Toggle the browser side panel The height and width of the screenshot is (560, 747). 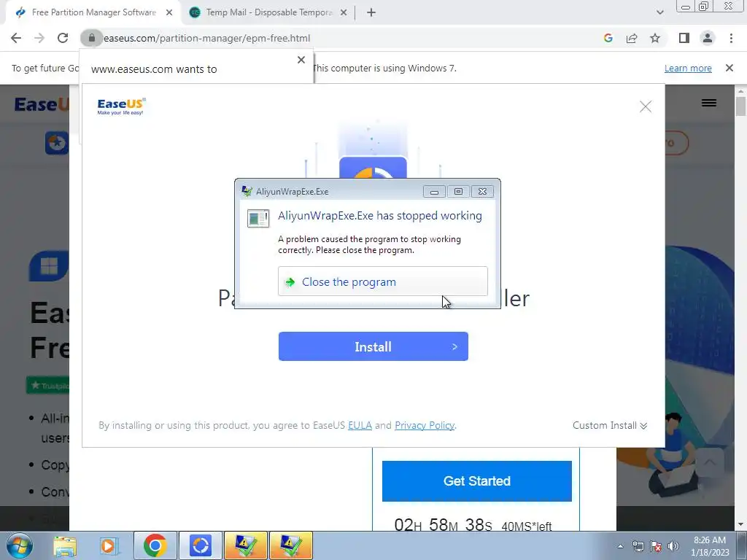684,38
